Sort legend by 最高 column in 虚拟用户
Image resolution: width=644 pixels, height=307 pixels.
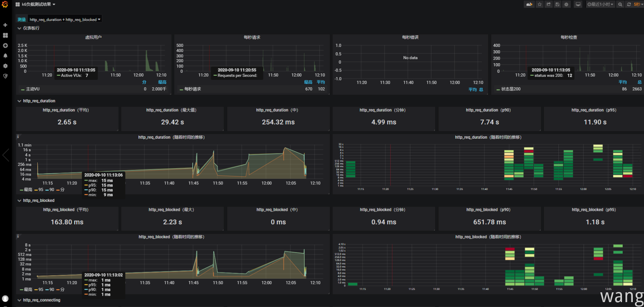pyautogui.click(x=162, y=82)
